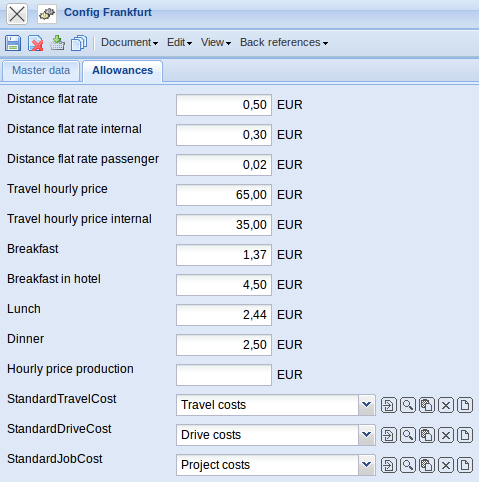
Task: Click the Breakfast in hotel value field
Action: click(224, 285)
